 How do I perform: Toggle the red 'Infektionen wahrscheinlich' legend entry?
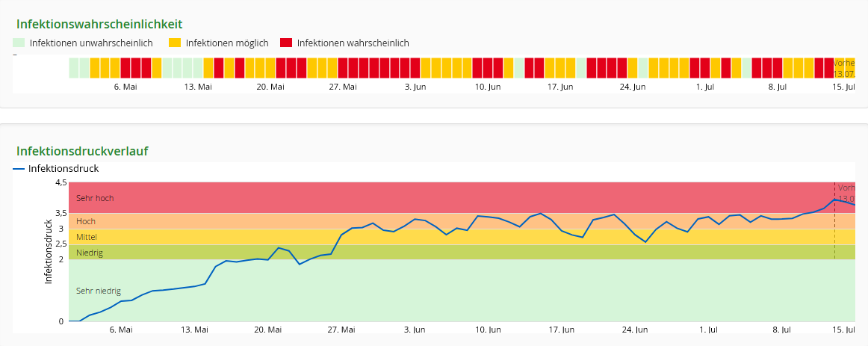click(x=344, y=43)
